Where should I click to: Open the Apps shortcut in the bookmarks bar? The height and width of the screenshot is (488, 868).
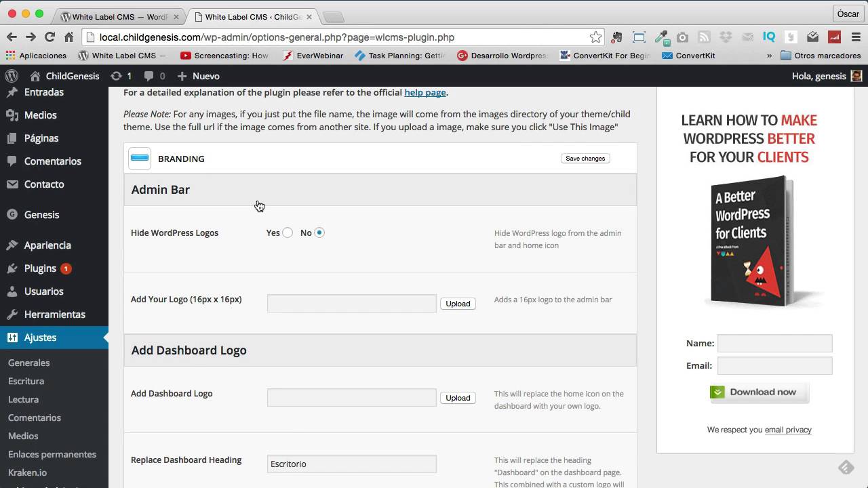pyautogui.click(x=37, y=56)
